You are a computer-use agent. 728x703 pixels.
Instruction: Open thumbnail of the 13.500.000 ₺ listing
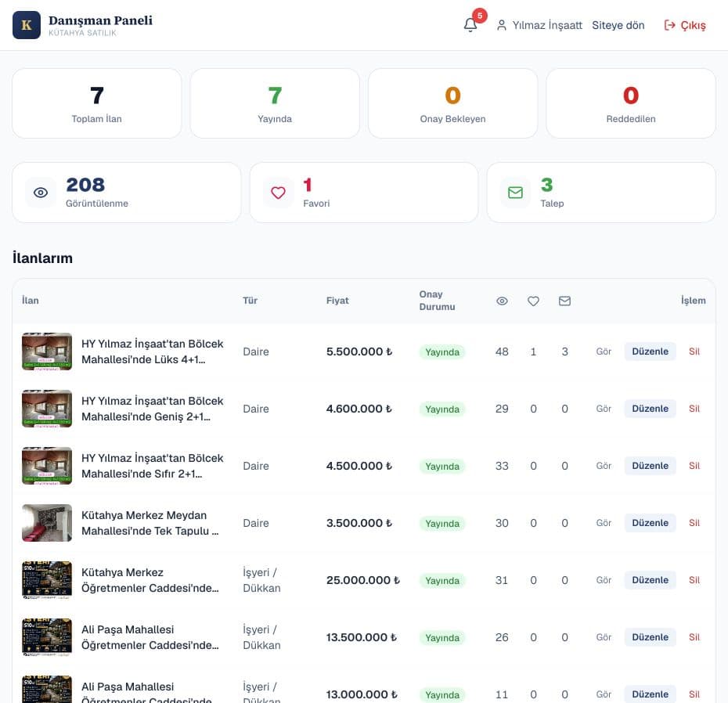(x=47, y=637)
